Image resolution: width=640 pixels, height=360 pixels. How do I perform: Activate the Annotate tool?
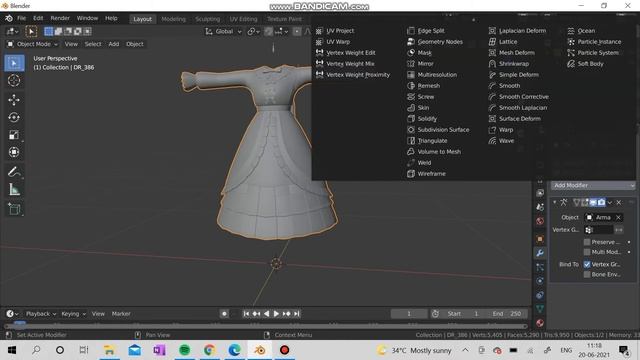[14, 172]
